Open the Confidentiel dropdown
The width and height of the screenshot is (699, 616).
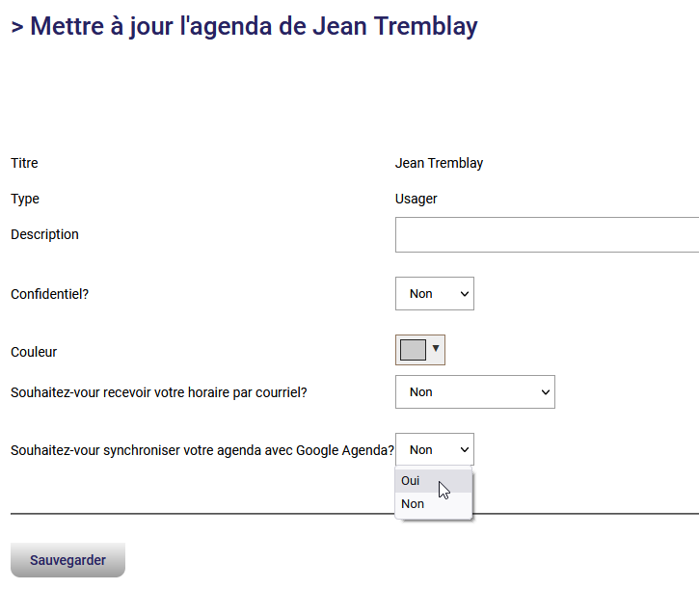[434, 294]
